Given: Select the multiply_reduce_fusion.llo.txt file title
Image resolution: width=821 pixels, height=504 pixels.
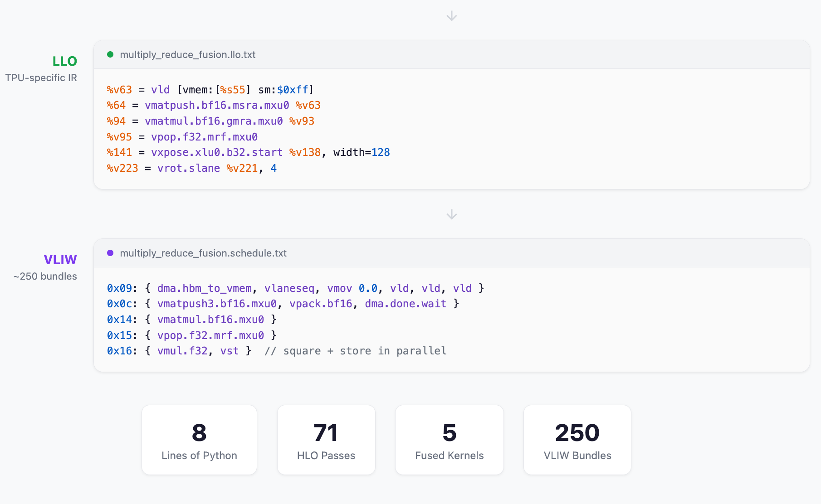Looking at the screenshot, I should pyautogui.click(x=188, y=54).
